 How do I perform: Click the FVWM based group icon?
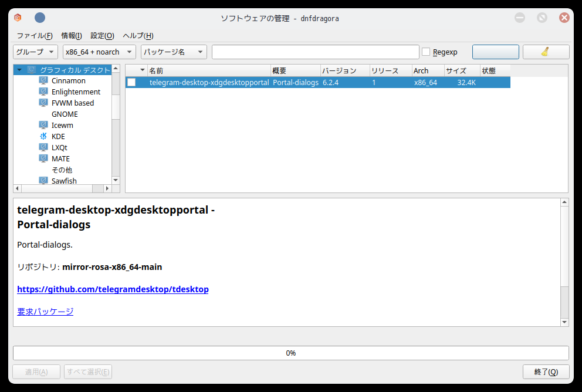(43, 103)
